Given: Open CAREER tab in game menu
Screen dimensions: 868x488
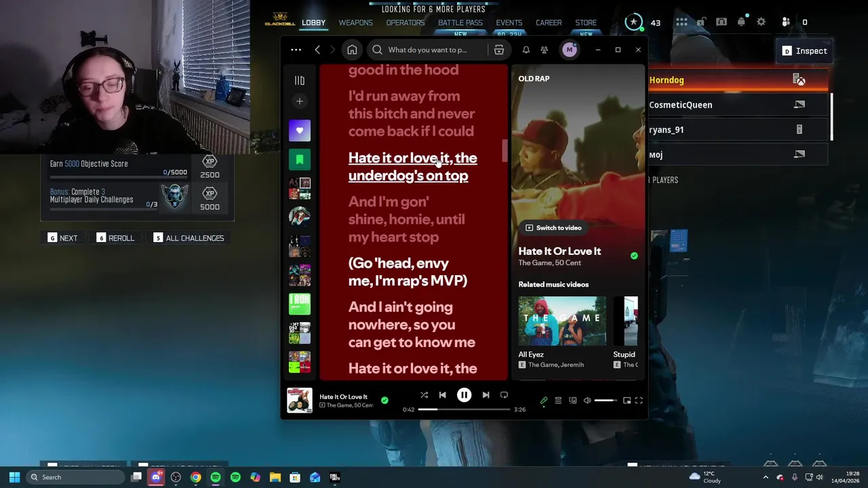Looking at the screenshot, I should pyautogui.click(x=549, y=23).
